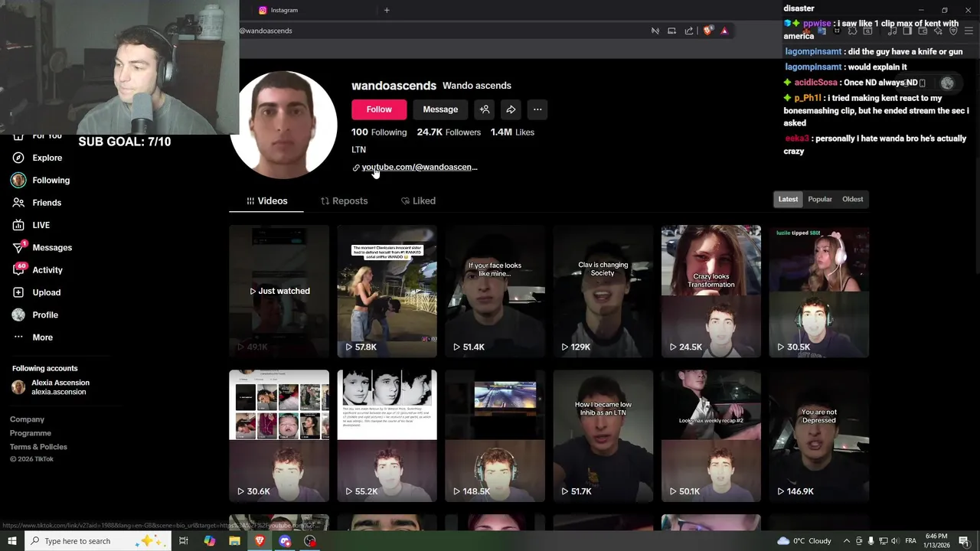Expand the Company footer section
The width and height of the screenshot is (980, 551).
(27, 419)
